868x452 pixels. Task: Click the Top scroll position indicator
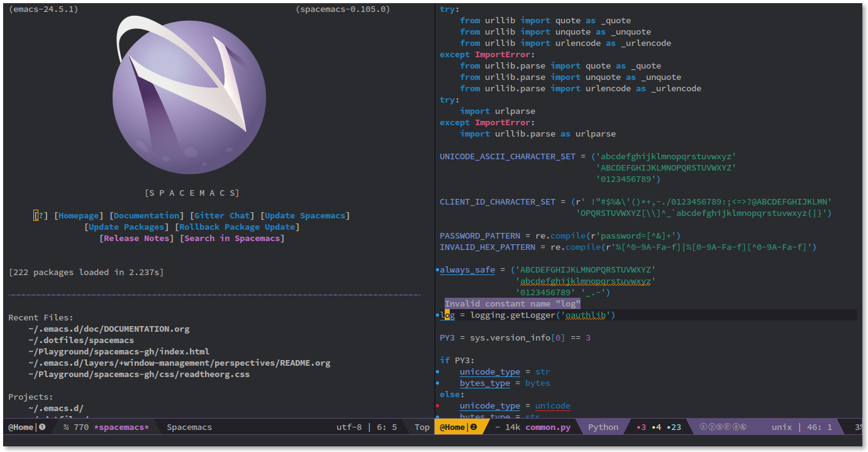421,427
